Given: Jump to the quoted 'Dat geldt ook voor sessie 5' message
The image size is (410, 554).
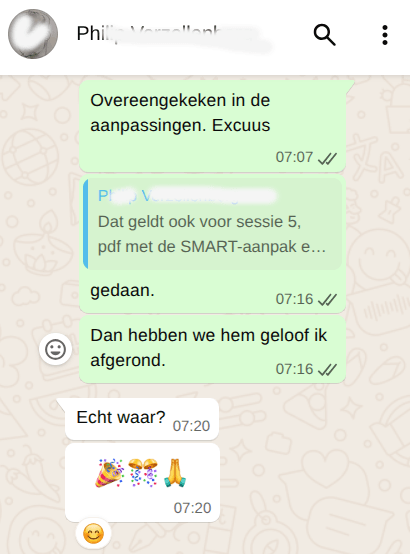Looking at the screenshot, I should [212, 224].
